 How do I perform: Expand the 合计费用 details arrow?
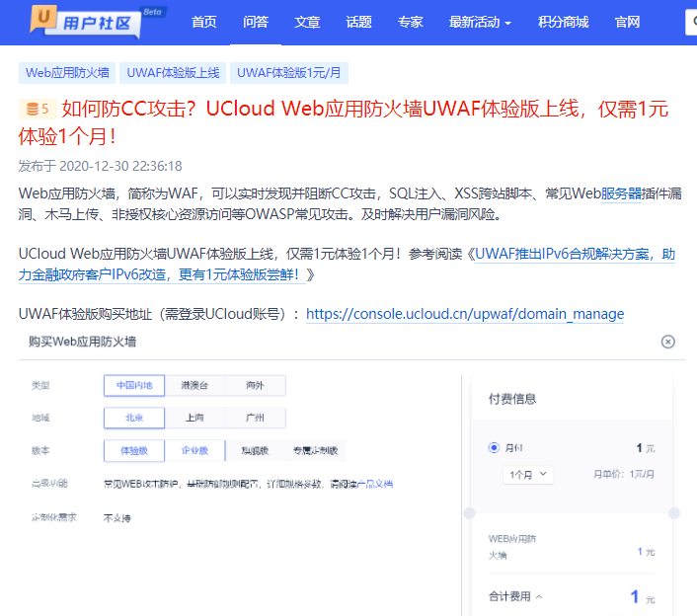(539, 597)
